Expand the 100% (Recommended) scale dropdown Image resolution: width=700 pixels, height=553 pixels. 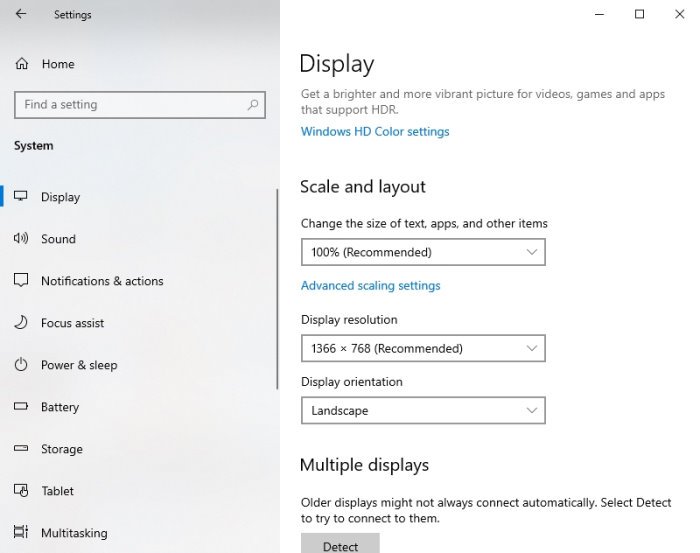[423, 252]
